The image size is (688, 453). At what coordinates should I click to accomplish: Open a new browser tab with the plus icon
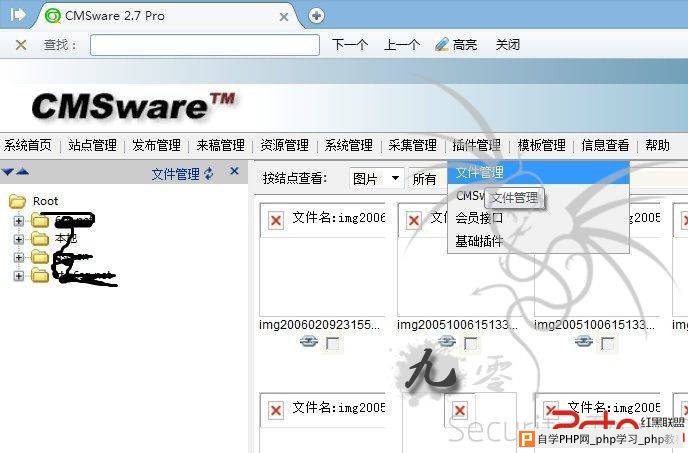[316, 16]
